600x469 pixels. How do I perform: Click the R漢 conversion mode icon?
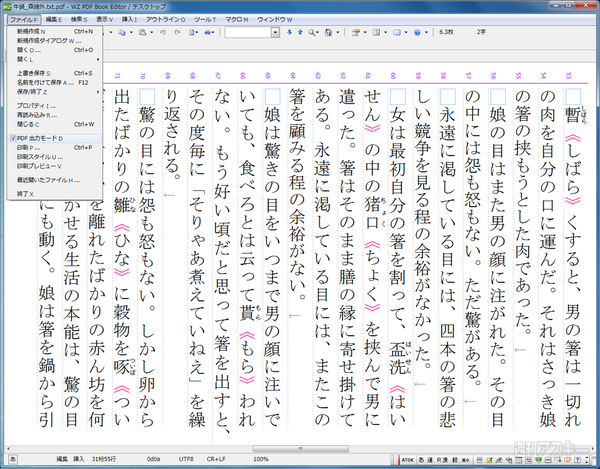point(442,460)
